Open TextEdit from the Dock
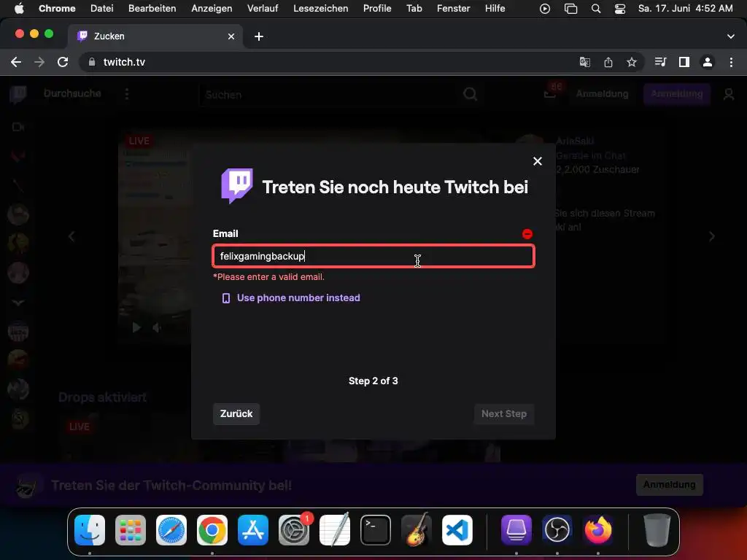Viewport: 747px width, 560px height. [x=334, y=530]
